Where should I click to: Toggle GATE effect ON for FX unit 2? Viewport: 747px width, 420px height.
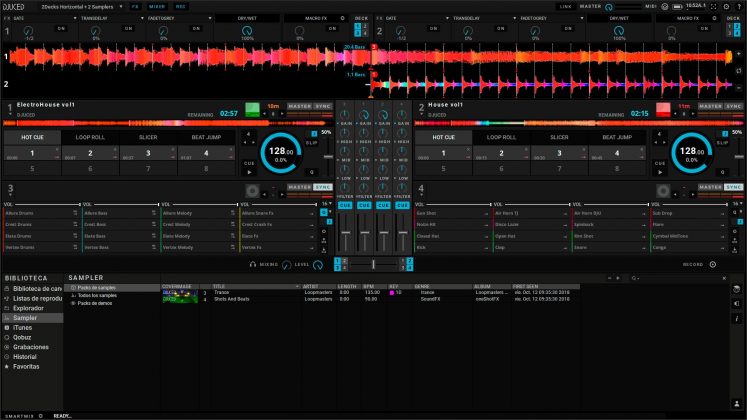433,29
